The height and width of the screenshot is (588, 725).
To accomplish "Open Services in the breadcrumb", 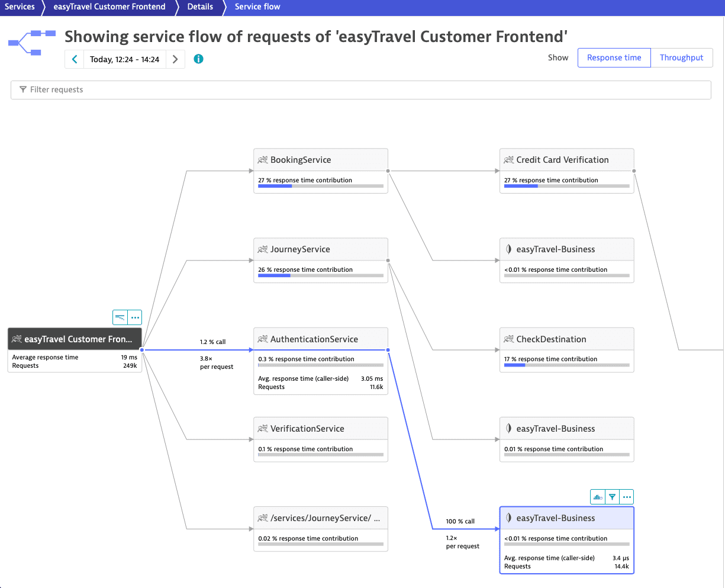I will pyautogui.click(x=20, y=7).
